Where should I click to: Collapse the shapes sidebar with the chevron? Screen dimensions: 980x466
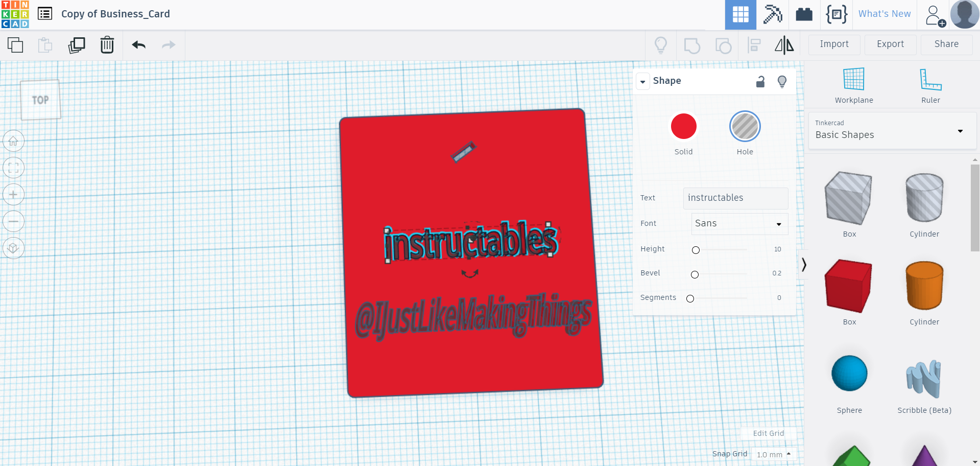coord(803,264)
